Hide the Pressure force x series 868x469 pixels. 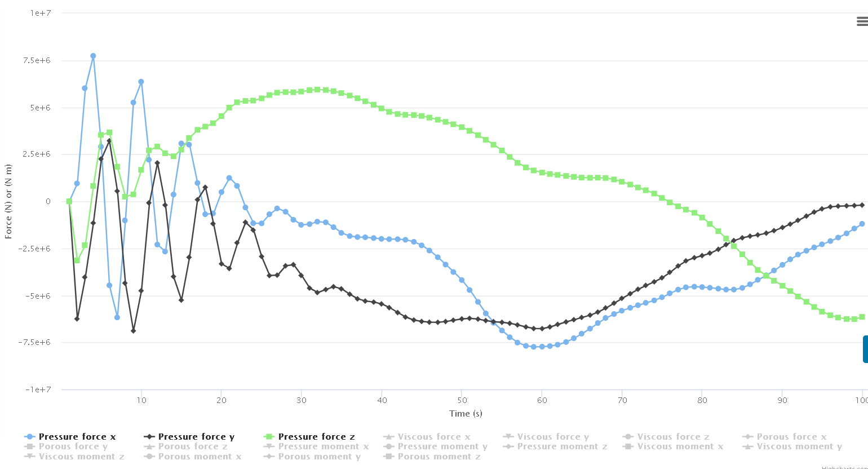(x=77, y=437)
